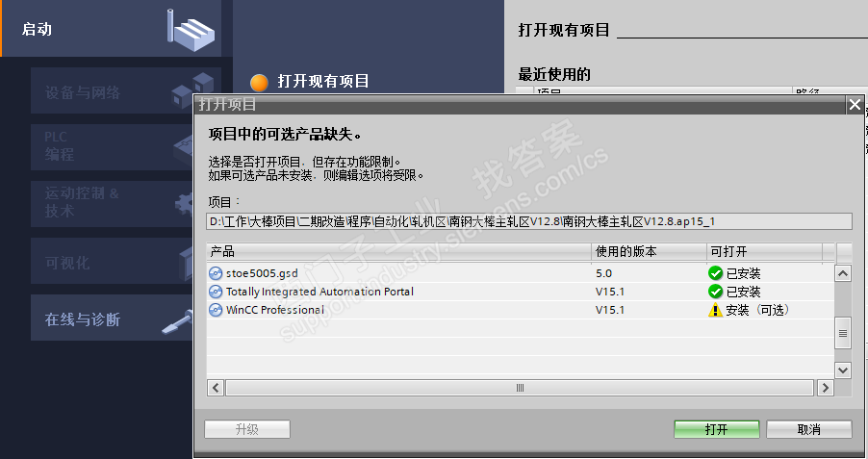Click 已安装 status for TIA Portal row
The height and width of the screenshot is (459, 868).
click(744, 292)
